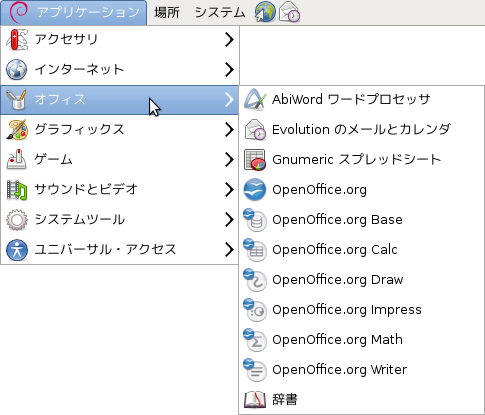Screen dimensions: 485x415
Task: Open the Gnumeric spreadsheet icon
Action: [x=255, y=159]
